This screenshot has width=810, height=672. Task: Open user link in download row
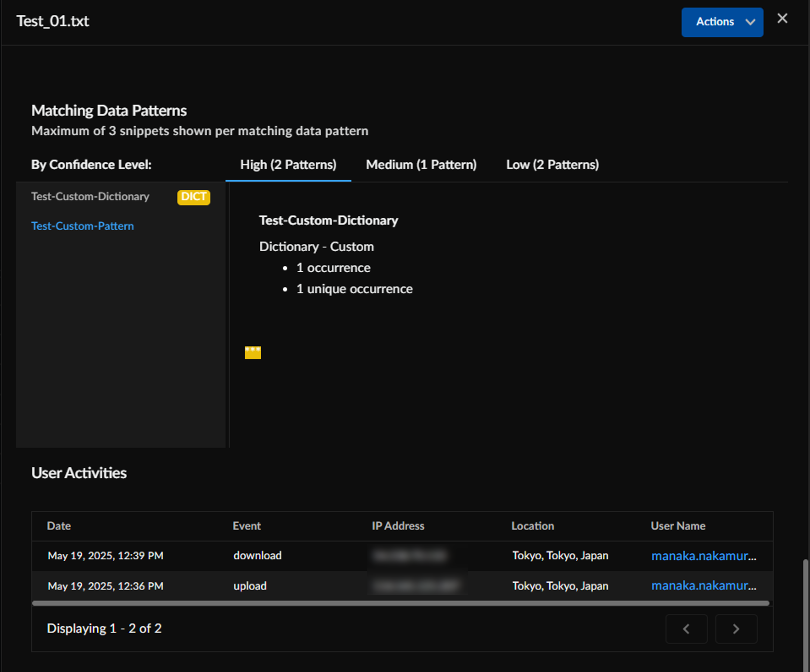click(x=704, y=556)
